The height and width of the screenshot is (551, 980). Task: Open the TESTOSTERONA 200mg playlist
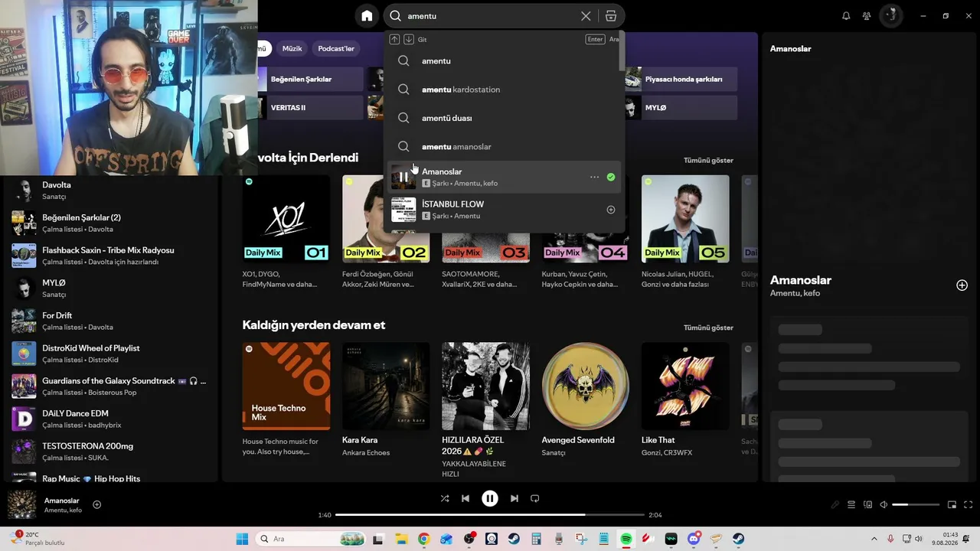coord(109,452)
